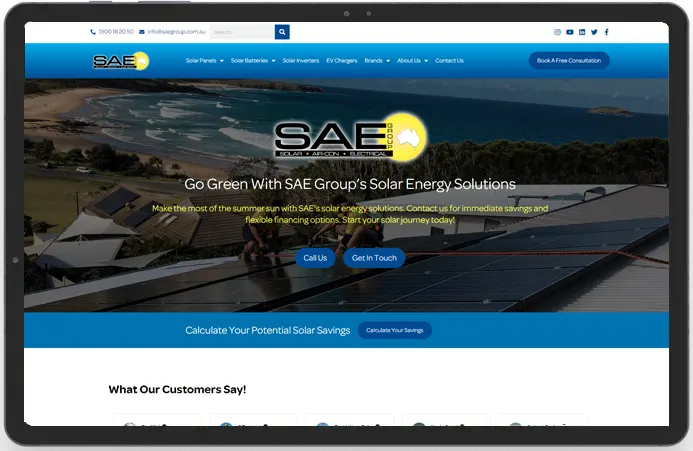Open the Contact Us menu item

click(449, 61)
